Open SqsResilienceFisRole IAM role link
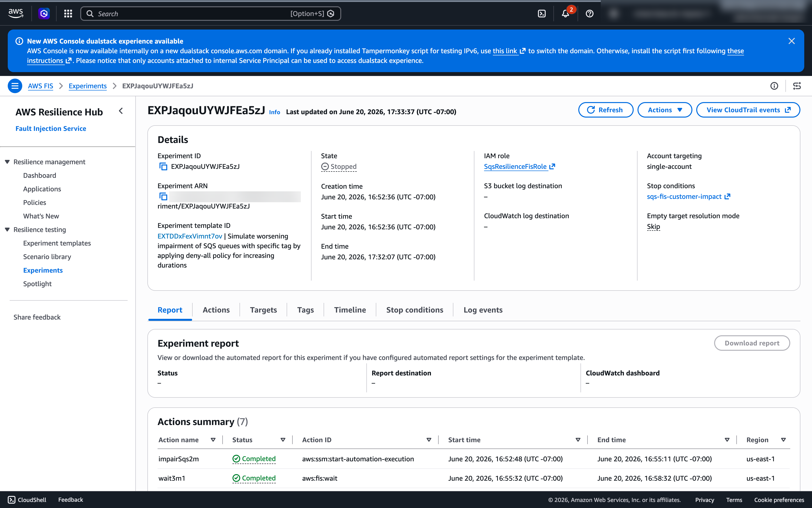Viewport: 812px width, 508px height. [x=519, y=166]
